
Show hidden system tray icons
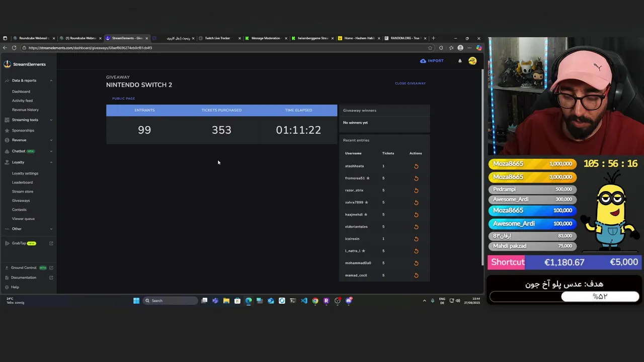pos(424,301)
